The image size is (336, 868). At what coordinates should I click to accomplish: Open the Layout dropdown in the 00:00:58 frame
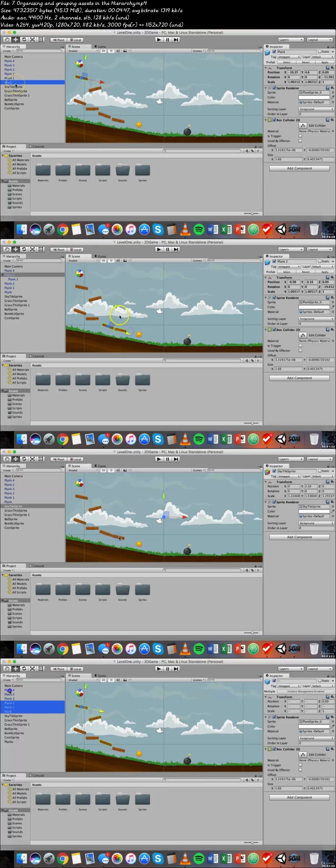click(x=320, y=40)
